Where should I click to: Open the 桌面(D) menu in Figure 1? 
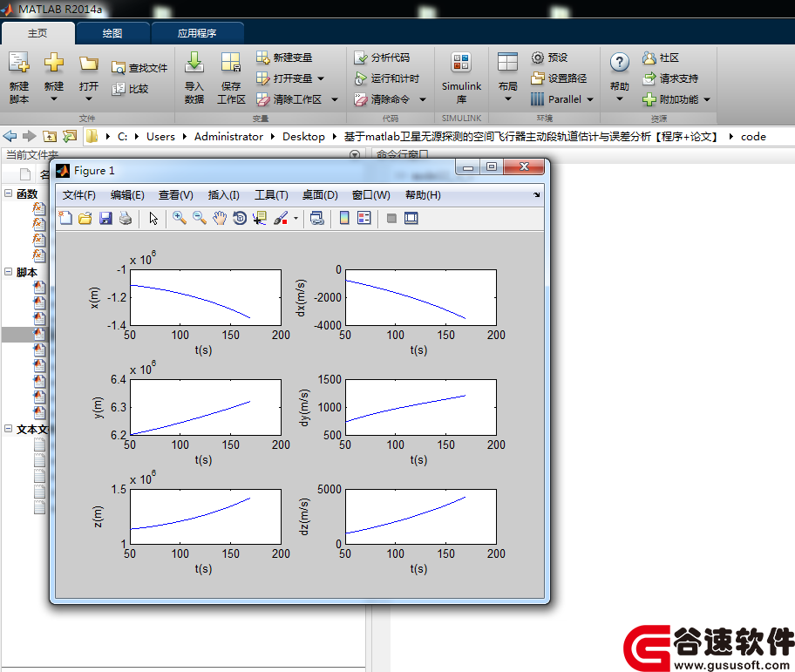pos(320,195)
